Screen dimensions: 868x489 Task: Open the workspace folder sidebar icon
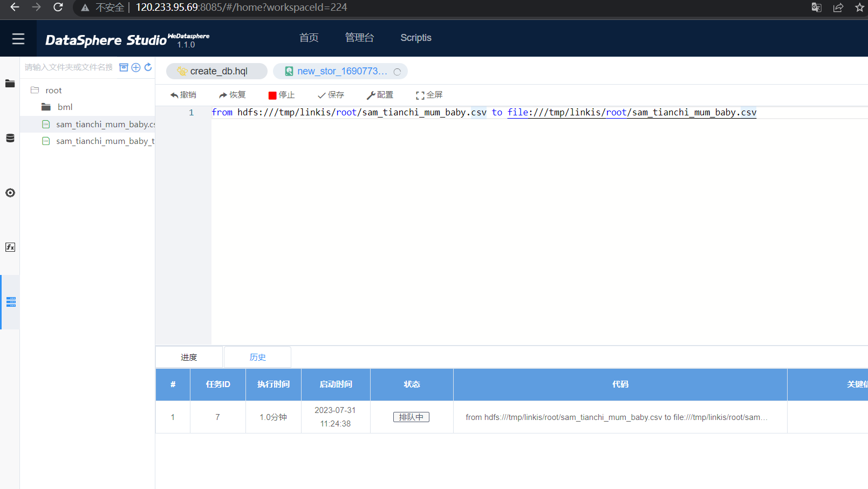(x=10, y=84)
